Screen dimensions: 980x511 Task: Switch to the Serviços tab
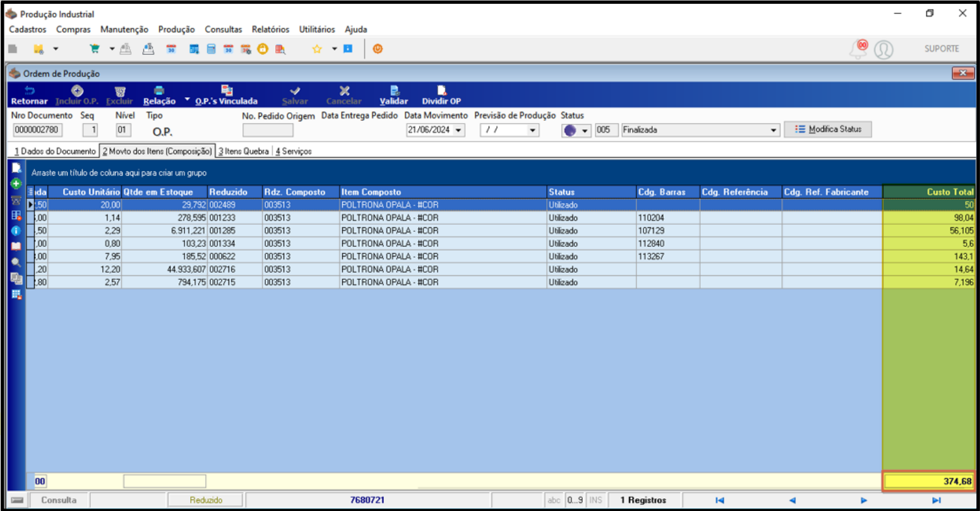[x=293, y=152]
